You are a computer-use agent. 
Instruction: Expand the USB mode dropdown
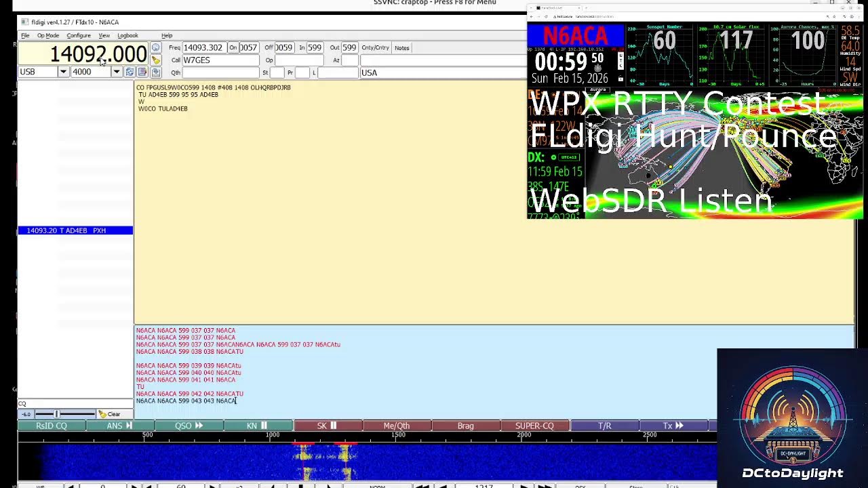tap(63, 72)
